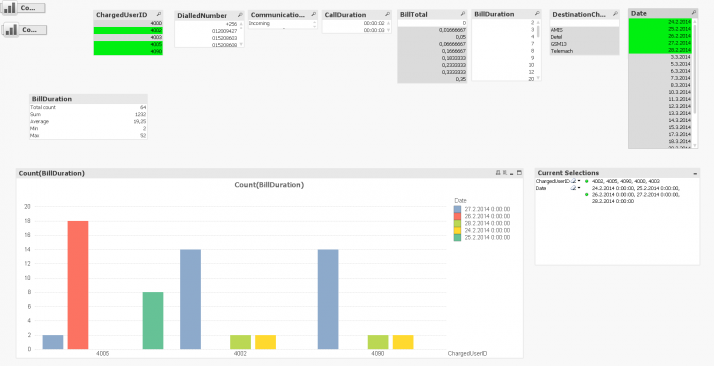Screen dimensions: 714x366
Task: Restore the lower minimized Co... chart icon
Action: pos(24,30)
